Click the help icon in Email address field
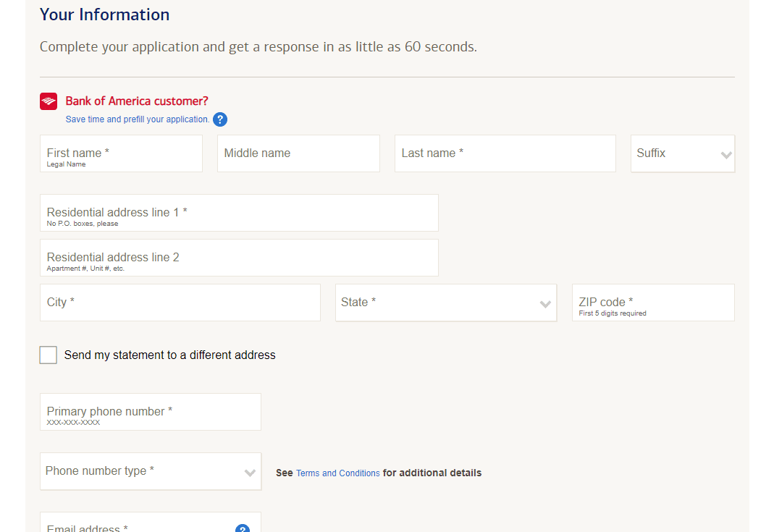 coord(243,528)
